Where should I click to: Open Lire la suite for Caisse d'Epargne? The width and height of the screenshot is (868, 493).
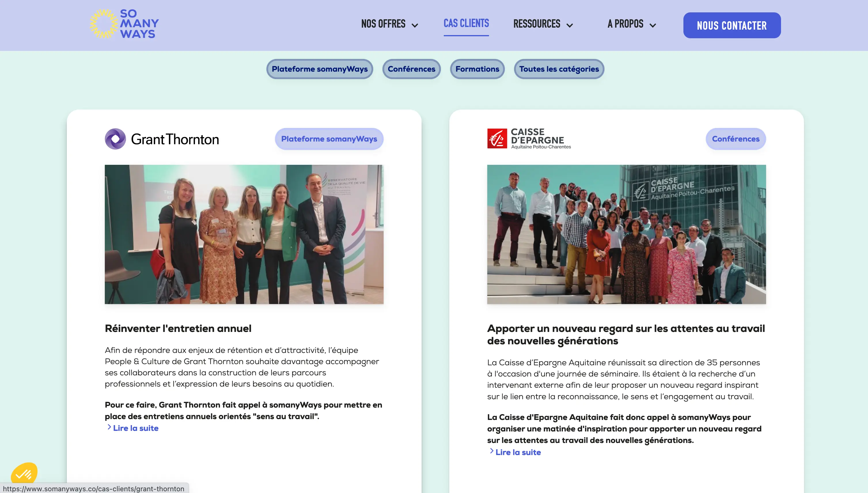(x=518, y=452)
